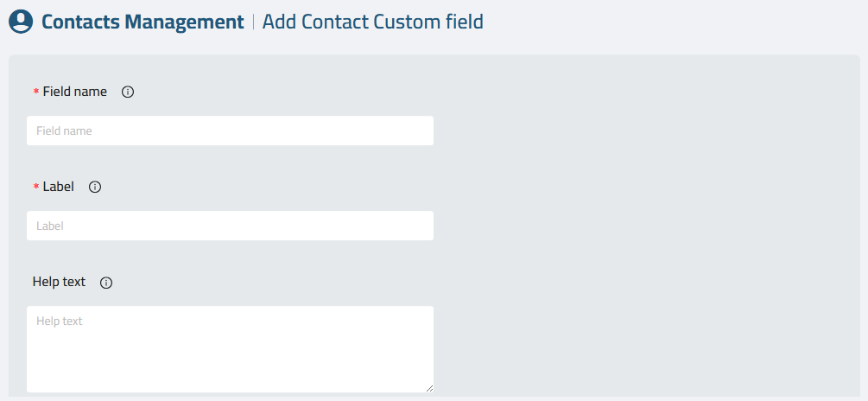Open the Contacts Management heading link
The width and height of the screenshot is (868, 401).
tap(143, 22)
